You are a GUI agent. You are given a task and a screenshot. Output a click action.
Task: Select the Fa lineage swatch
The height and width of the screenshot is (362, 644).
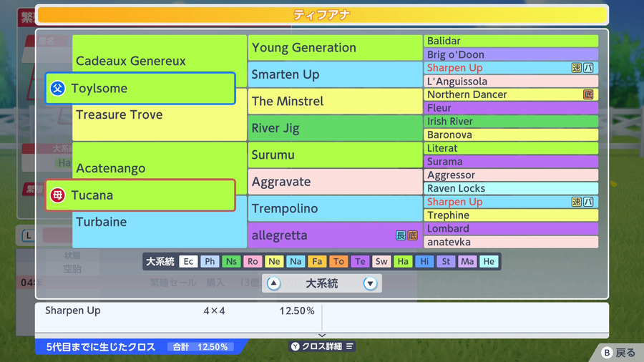[317, 261]
